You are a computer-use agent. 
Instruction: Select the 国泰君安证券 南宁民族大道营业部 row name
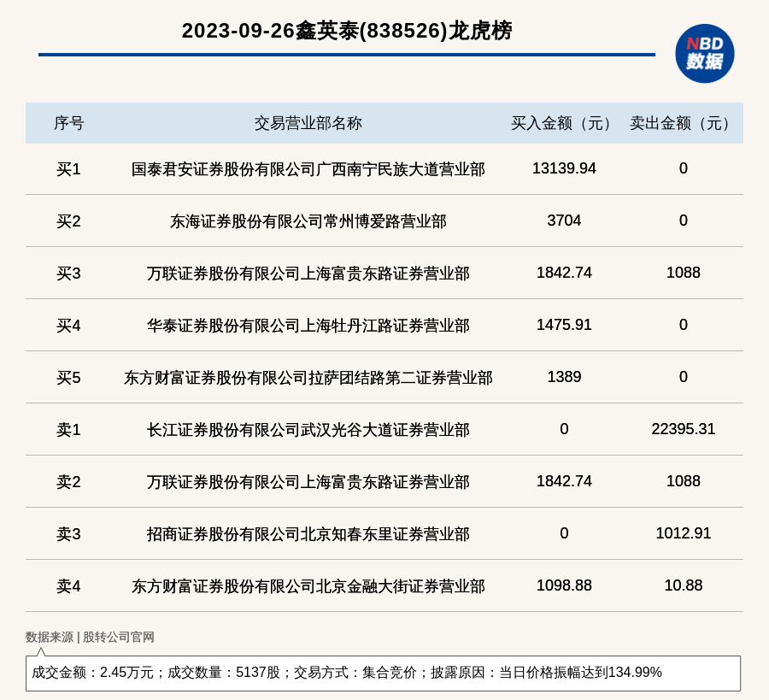click(308, 169)
